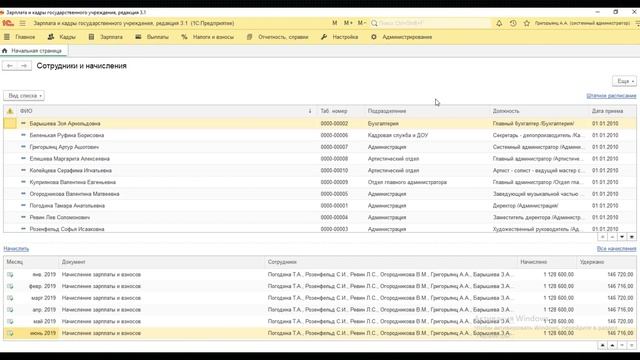640x360 pixels.
Task: Select employee Розенфельд Софья Исааковна
Action: pyautogui.click(x=67, y=229)
